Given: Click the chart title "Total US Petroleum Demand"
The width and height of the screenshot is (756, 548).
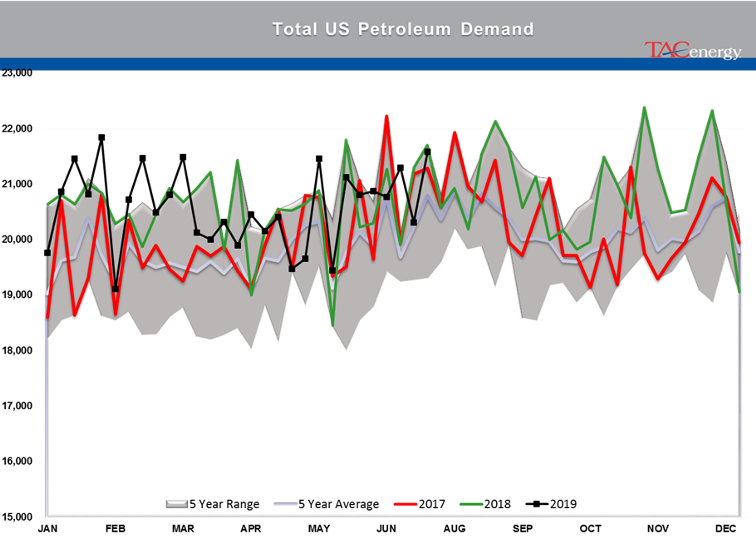Looking at the screenshot, I should coord(403,29).
